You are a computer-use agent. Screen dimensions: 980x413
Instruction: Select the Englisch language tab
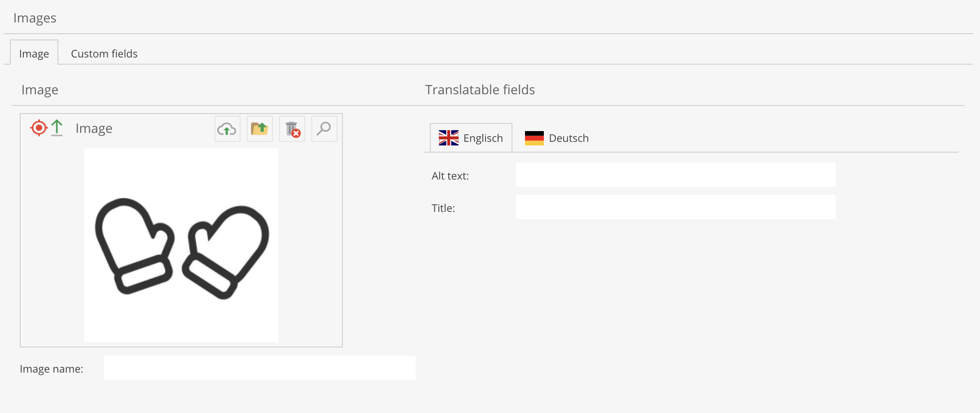(x=471, y=138)
